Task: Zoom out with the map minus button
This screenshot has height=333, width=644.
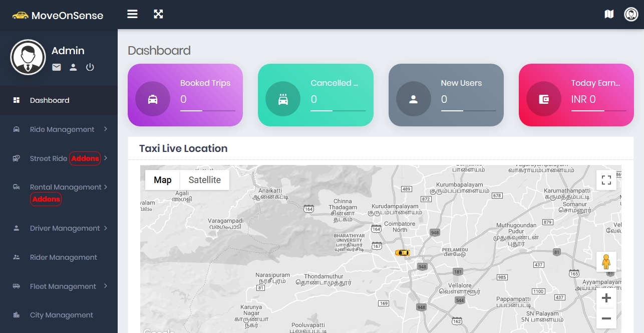Action: click(606, 318)
